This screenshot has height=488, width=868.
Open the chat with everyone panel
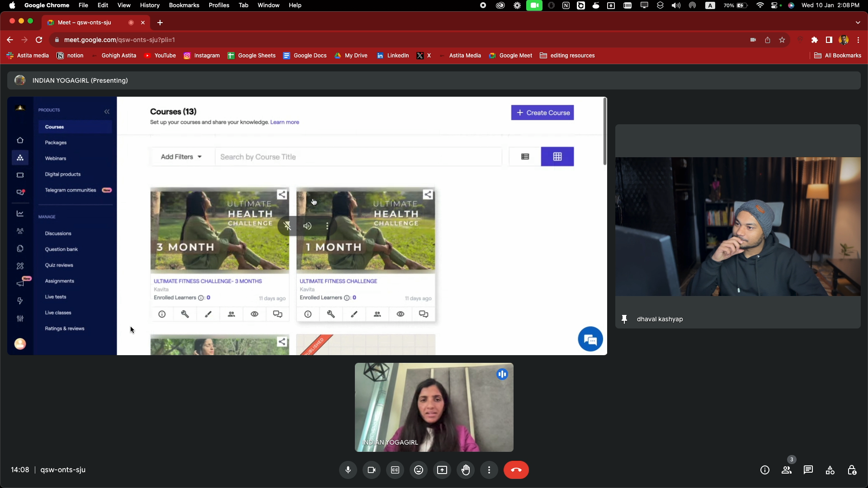point(808,470)
